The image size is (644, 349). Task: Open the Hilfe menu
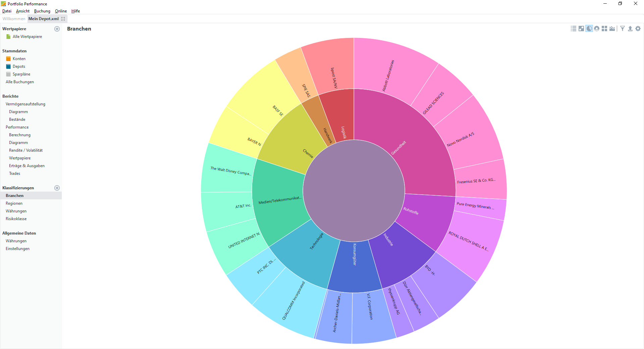76,11
